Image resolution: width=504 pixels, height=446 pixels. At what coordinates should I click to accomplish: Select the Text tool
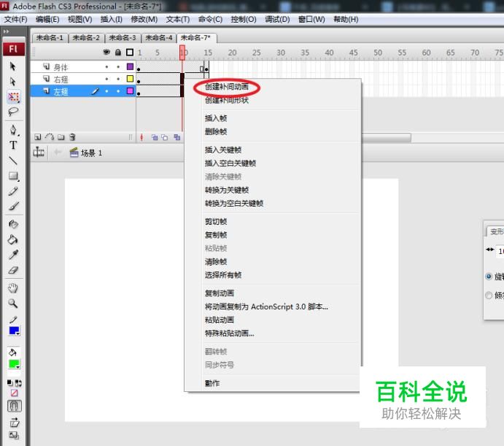point(13,145)
